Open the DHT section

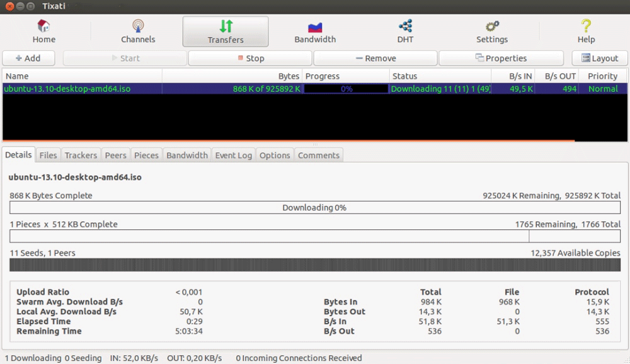[405, 31]
